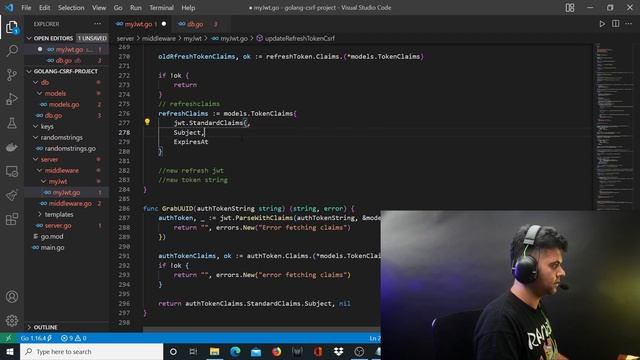Screen dimensions: 640x360
Task: Open models.go in the file tree
Action: click(64, 104)
